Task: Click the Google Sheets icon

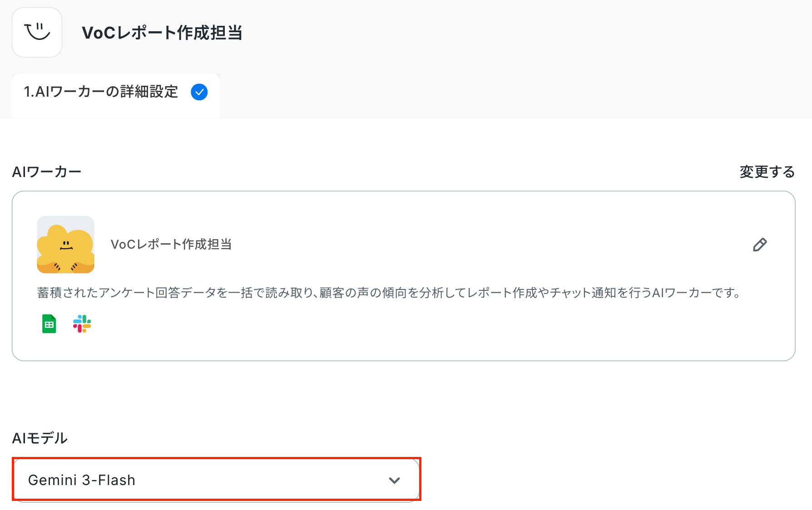Action: point(49,324)
